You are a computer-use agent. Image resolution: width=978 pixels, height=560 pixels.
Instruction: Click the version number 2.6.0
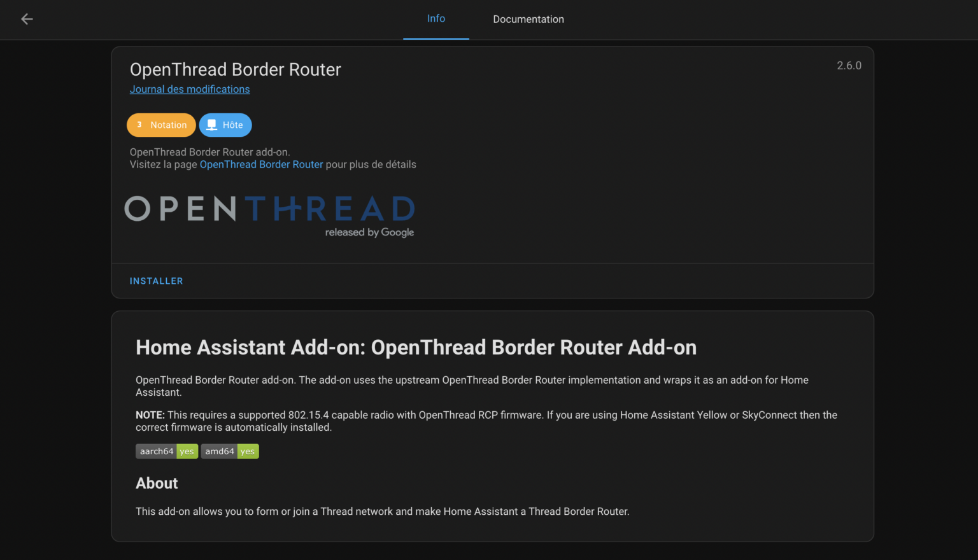pos(849,65)
